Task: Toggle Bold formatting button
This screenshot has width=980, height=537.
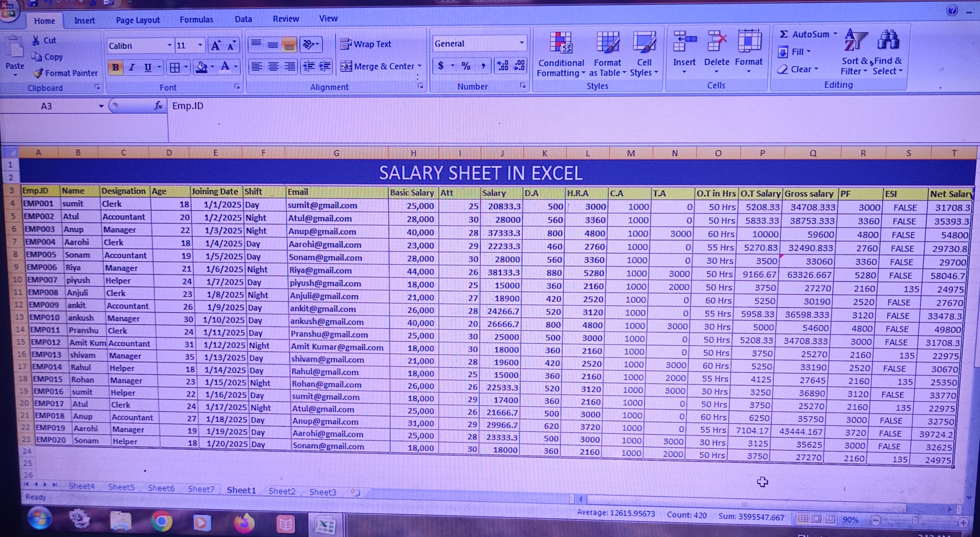Action: (115, 68)
